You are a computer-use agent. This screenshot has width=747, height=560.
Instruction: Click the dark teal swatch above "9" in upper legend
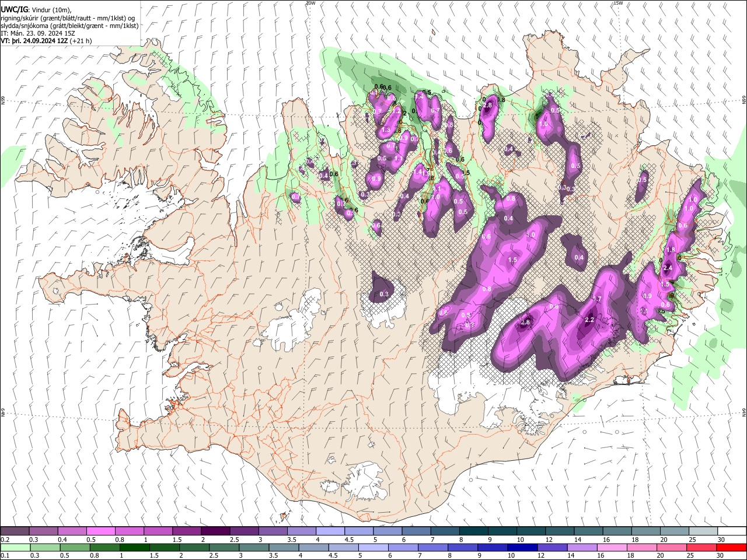pyautogui.click(x=502, y=531)
